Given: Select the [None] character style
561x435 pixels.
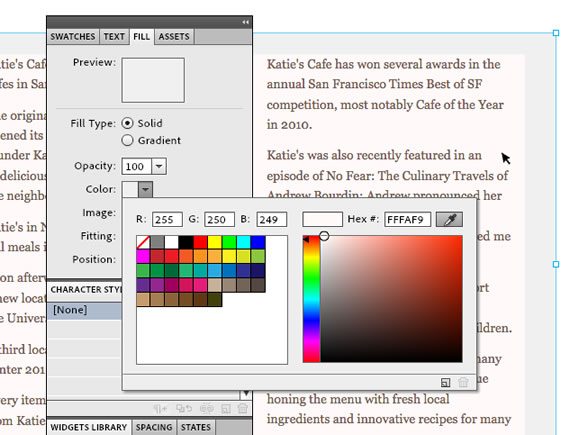Looking at the screenshot, I should (84, 310).
